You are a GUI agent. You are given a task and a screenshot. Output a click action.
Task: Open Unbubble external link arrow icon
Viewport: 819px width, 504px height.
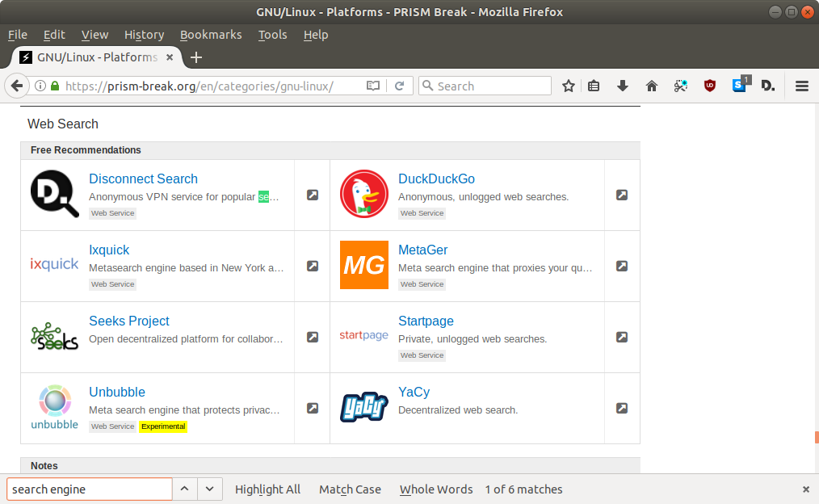(x=313, y=408)
